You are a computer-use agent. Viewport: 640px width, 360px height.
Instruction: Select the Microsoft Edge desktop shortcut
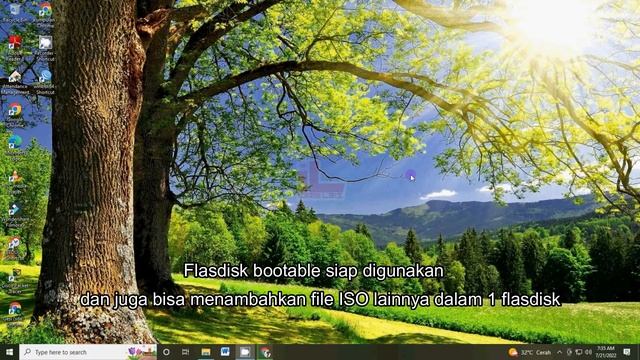click(15, 147)
